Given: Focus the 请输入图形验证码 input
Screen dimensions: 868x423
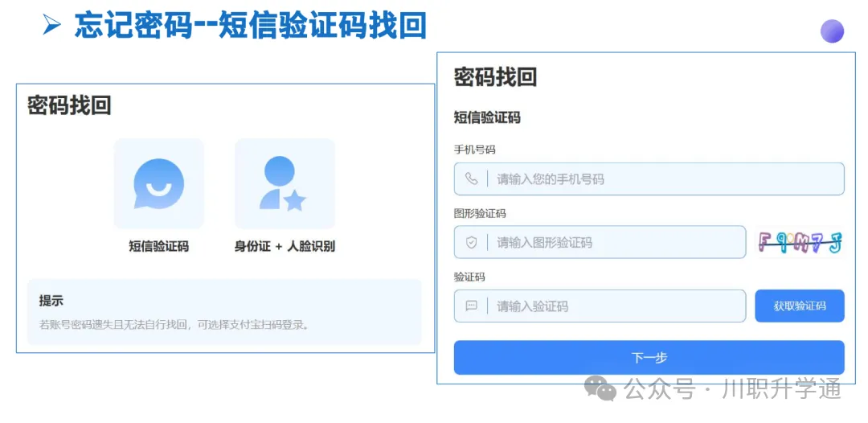Looking at the screenshot, I should coord(600,242).
